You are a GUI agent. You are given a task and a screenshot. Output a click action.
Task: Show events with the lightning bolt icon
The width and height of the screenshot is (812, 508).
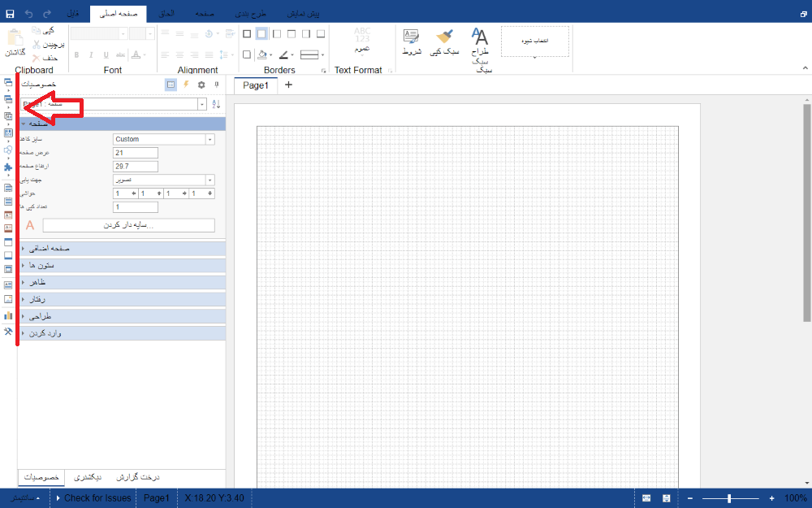(186, 84)
